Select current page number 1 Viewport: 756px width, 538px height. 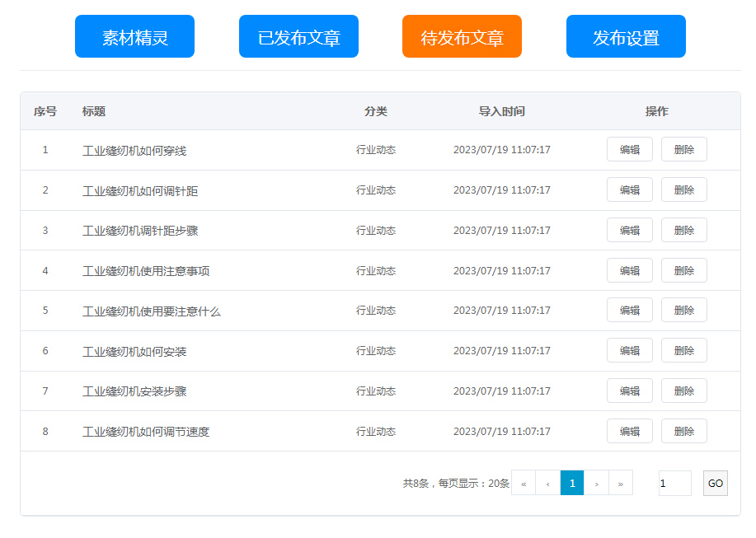572,483
